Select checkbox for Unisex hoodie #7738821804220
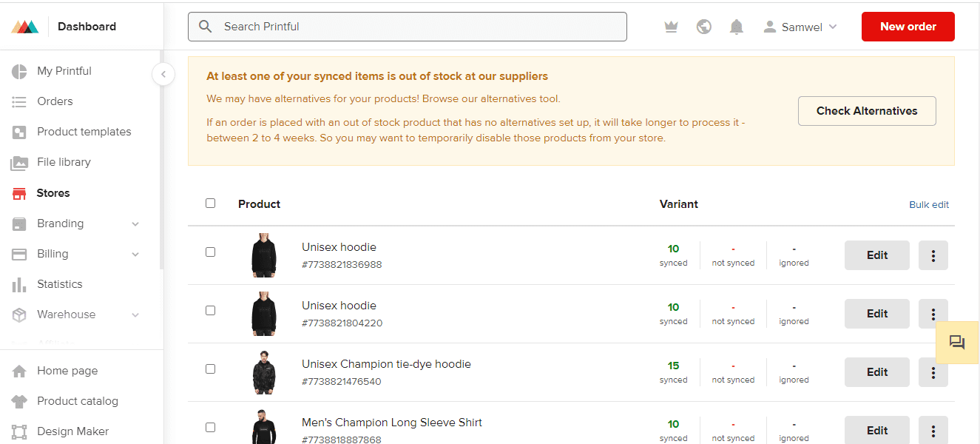Screen dimensions: 980x444 [210, 310]
